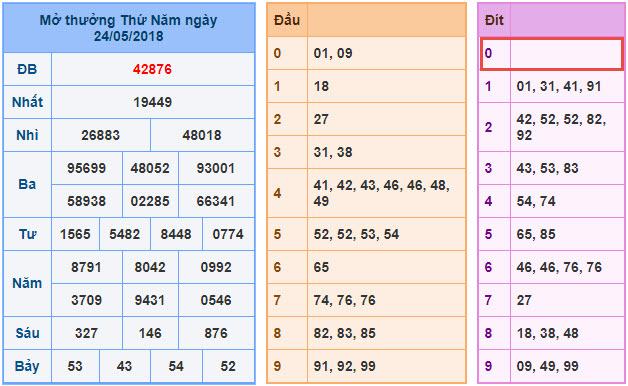
Task: Click Đít row 1 values '01, 31, 41, 91'
Action: coord(559,86)
